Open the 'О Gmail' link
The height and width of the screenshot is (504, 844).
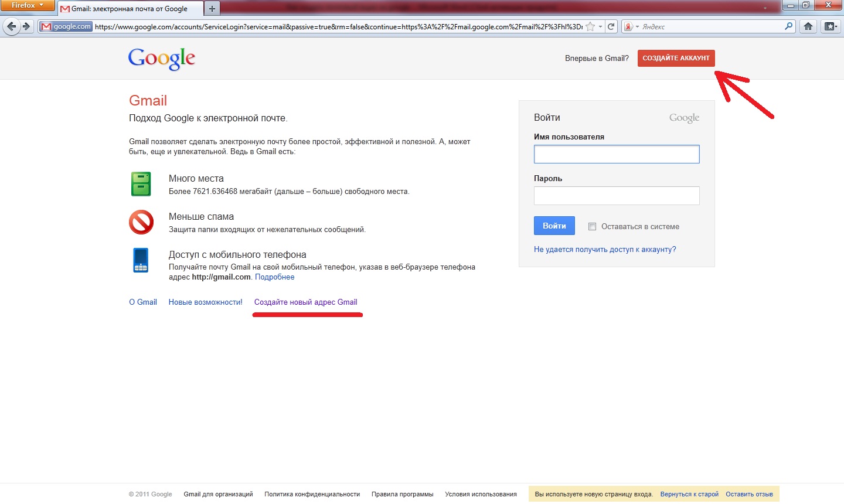click(143, 302)
